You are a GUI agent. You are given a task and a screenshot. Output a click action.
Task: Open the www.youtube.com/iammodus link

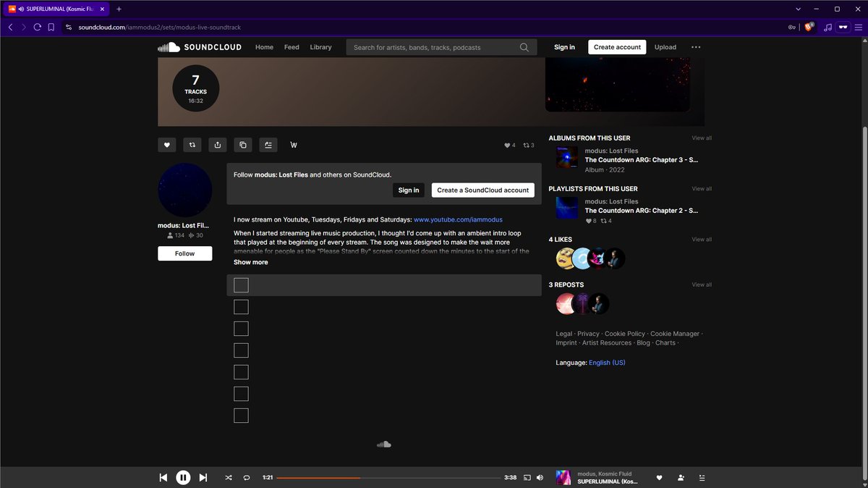(458, 219)
